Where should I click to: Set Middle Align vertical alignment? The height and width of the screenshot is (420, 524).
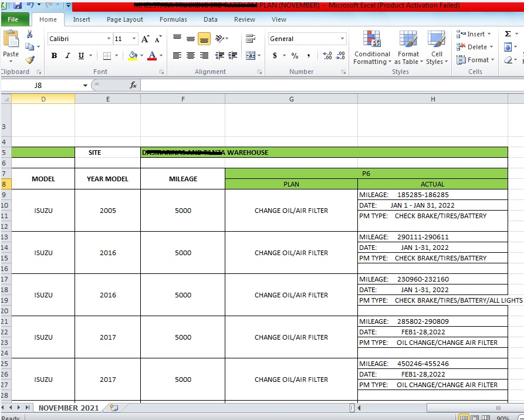tap(191, 39)
